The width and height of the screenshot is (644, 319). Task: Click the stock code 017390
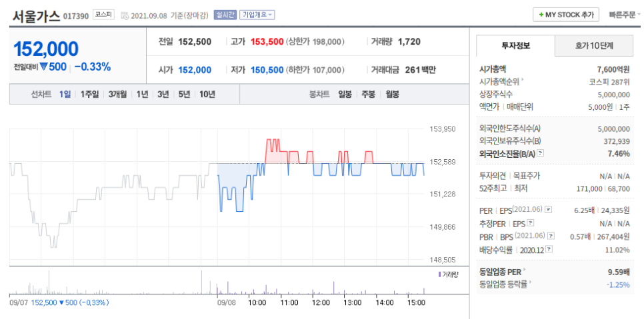pyautogui.click(x=75, y=17)
